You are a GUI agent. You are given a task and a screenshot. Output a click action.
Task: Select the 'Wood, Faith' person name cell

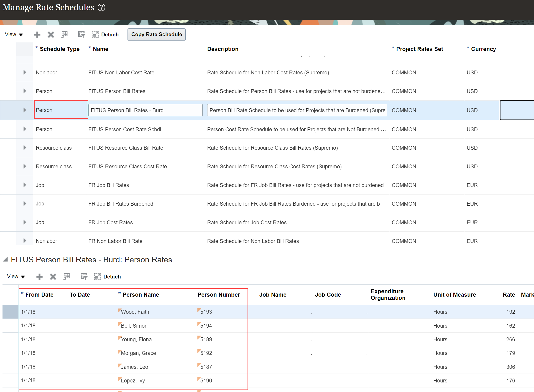135,312
